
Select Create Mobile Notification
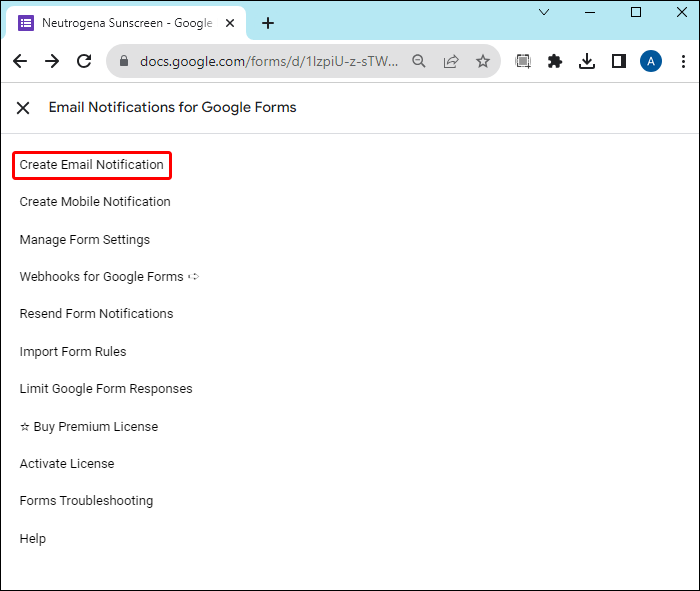point(95,202)
